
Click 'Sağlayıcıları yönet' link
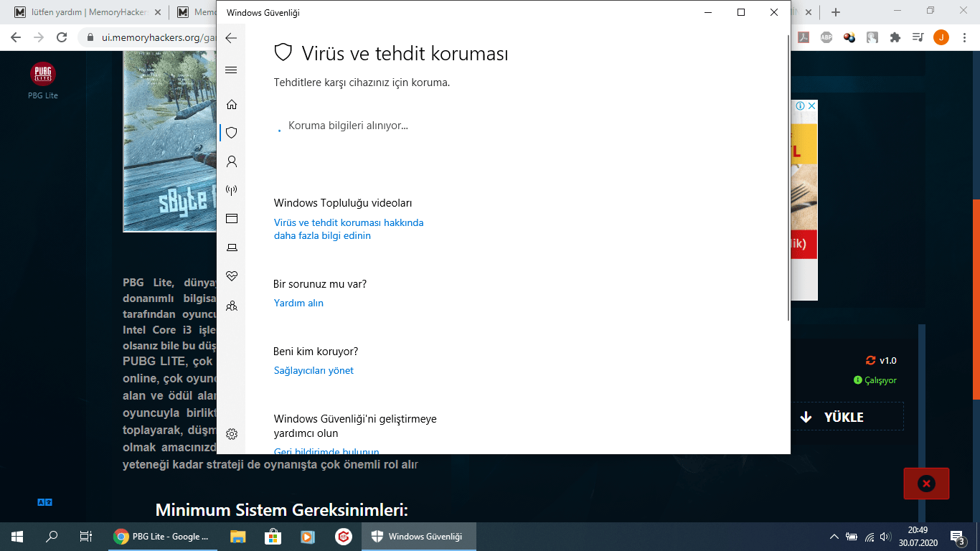[x=314, y=370]
